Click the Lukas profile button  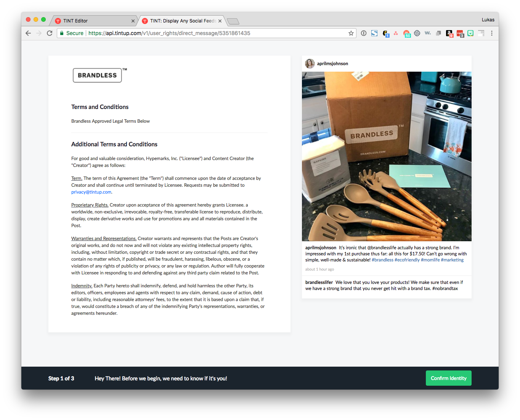click(x=488, y=20)
